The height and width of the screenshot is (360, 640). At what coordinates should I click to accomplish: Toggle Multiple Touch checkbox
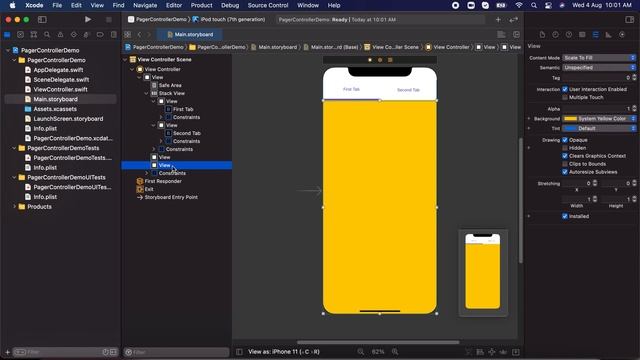point(565,97)
